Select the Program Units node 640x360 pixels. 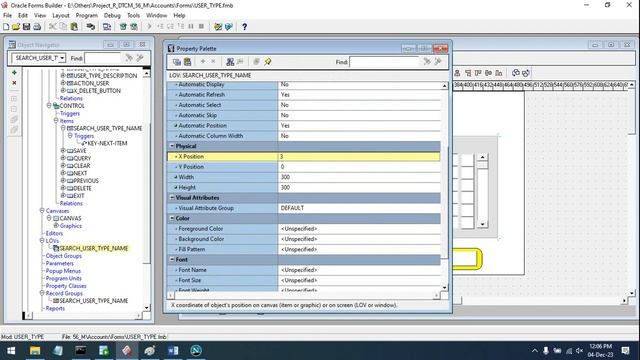64,278
